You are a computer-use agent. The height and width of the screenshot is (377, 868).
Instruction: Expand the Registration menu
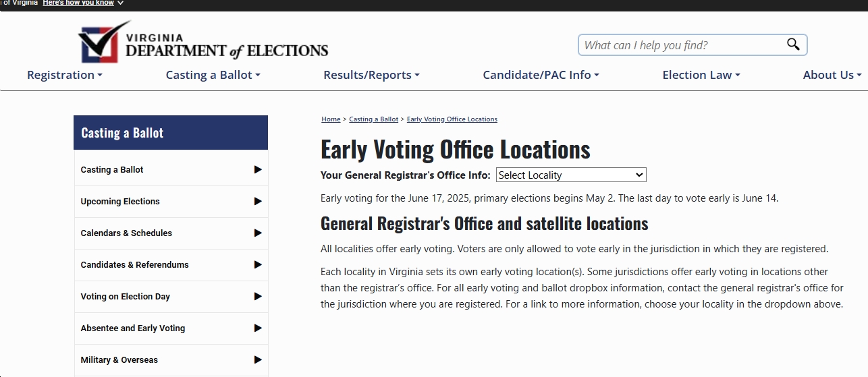click(65, 75)
